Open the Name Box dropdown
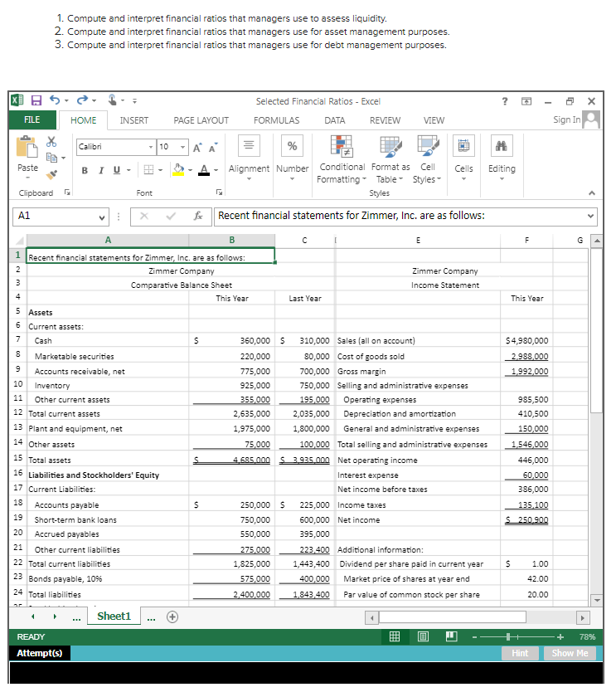Screen dimensions: 616x692 102,217
